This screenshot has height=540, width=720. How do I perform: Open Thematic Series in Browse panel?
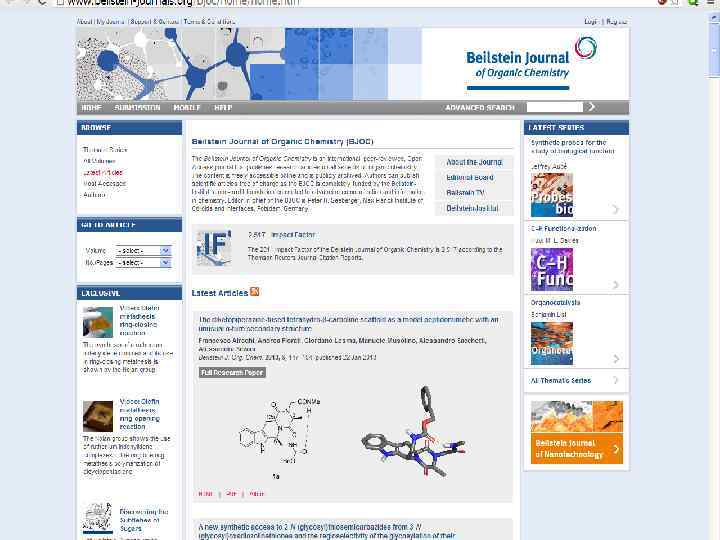(x=105, y=150)
